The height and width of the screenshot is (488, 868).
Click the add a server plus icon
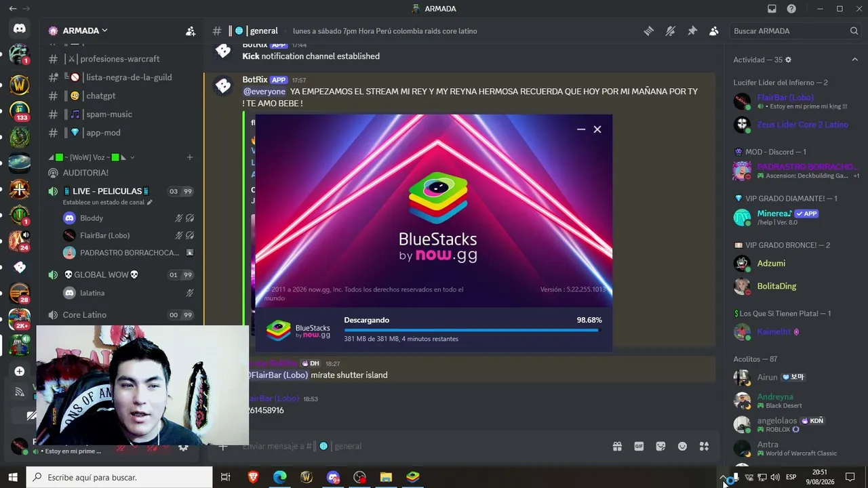19,371
